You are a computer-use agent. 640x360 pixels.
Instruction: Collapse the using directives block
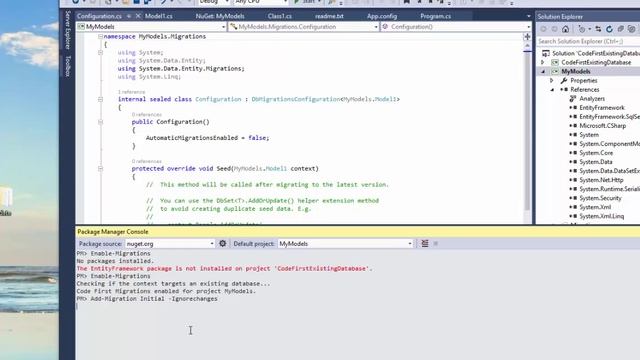(x=100, y=53)
